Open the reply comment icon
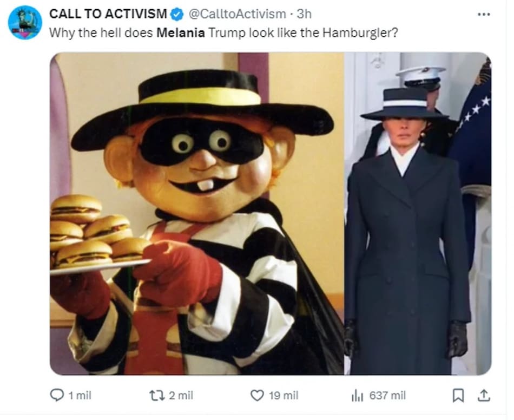 pos(57,395)
